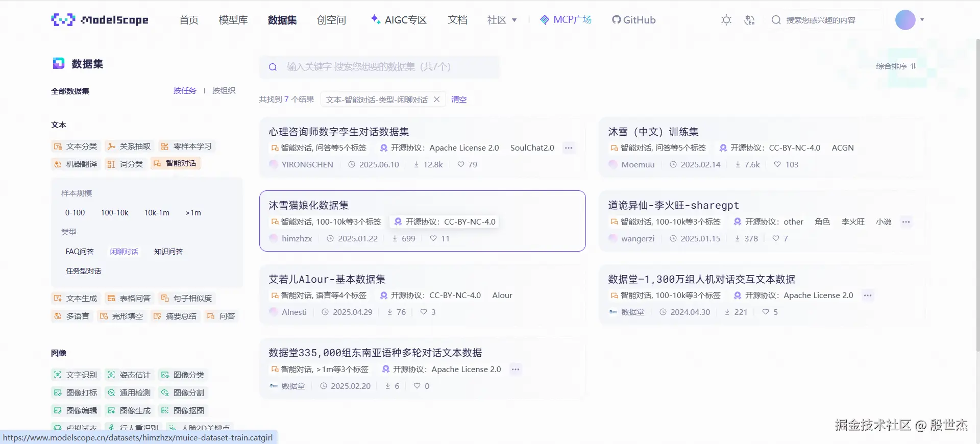This screenshot has height=444, width=980.
Task: Select the 图像抠图 image task tag
Action: pyautogui.click(x=183, y=411)
